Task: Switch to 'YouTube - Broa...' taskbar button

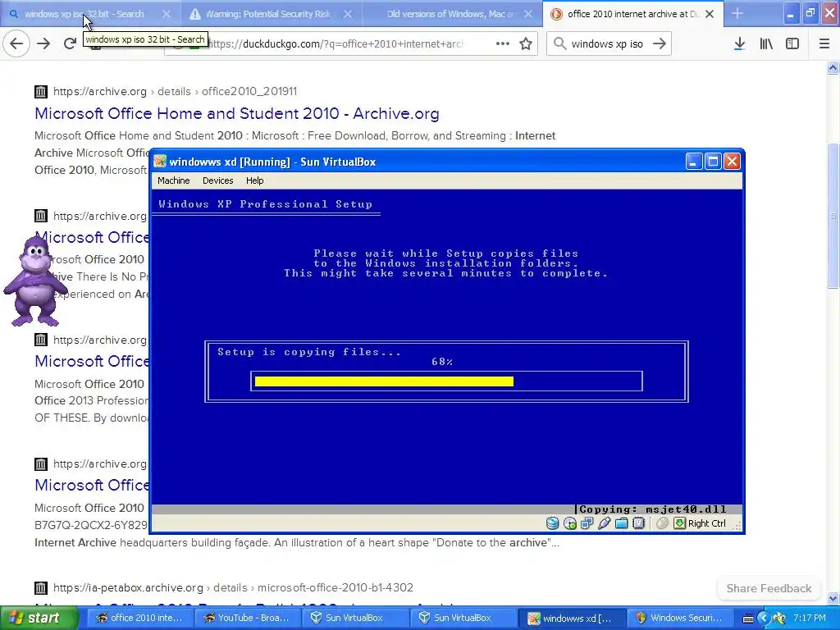Action: click(247, 619)
